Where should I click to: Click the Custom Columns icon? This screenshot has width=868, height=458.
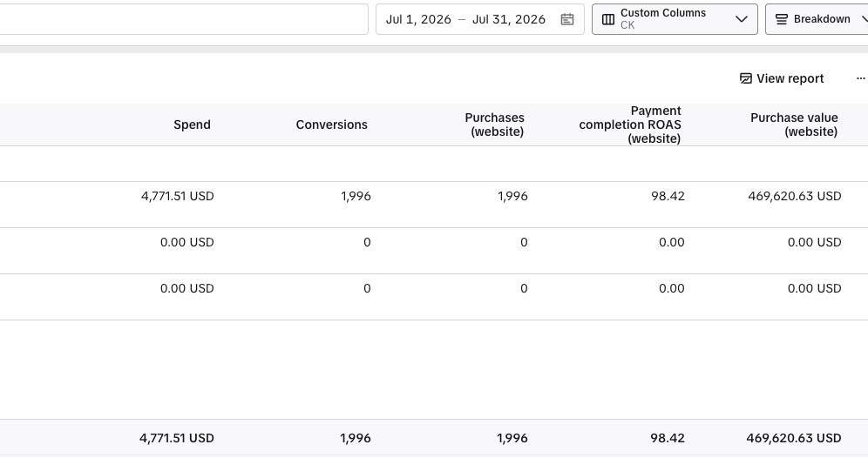tap(607, 19)
